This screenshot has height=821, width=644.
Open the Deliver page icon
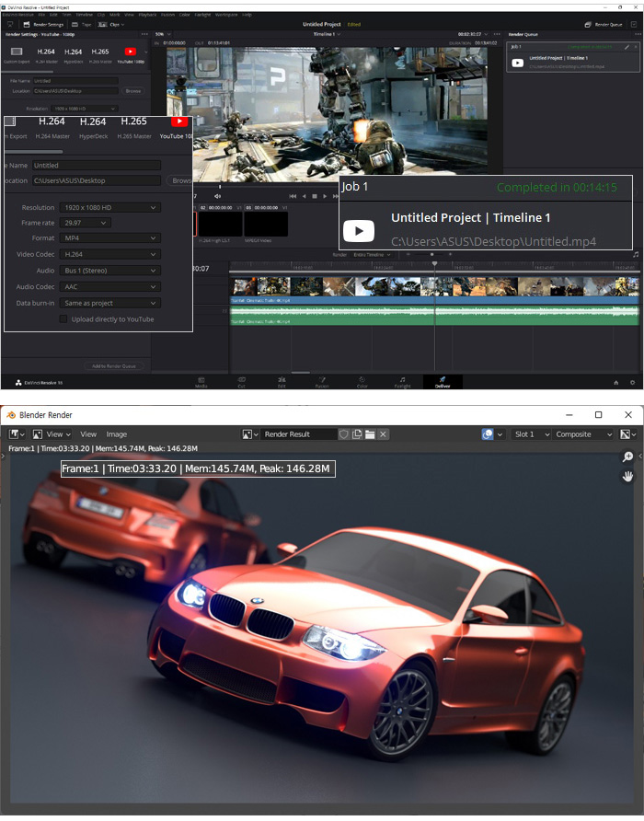pos(443,381)
